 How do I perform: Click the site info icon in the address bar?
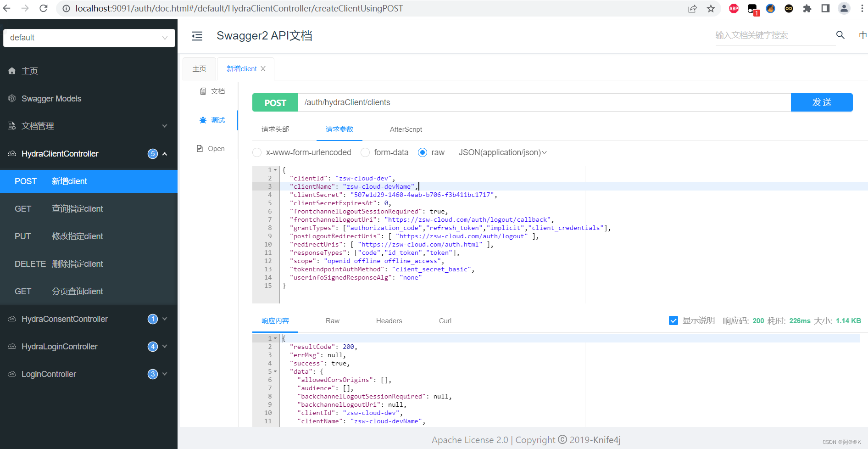pyautogui.click(x=67, y=9)
